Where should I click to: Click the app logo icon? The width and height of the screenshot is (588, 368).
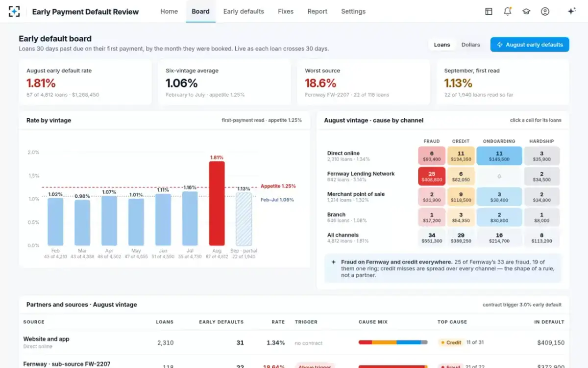click(x=15, y=11)
